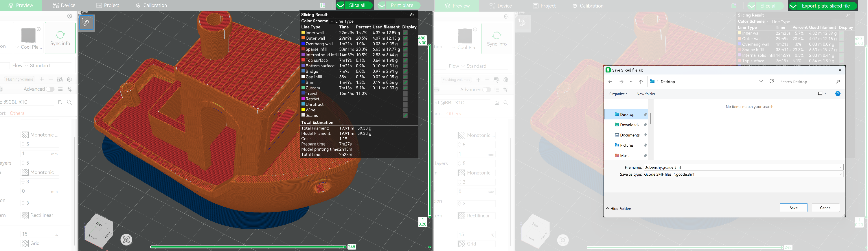Click New folder in save dialog

pos(646,94)
